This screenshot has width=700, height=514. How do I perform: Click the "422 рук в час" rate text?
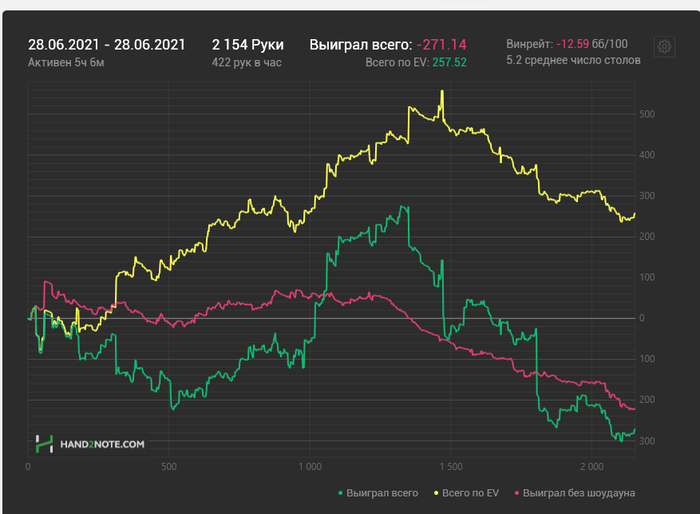pyautogui.click(x=246, y=63)
